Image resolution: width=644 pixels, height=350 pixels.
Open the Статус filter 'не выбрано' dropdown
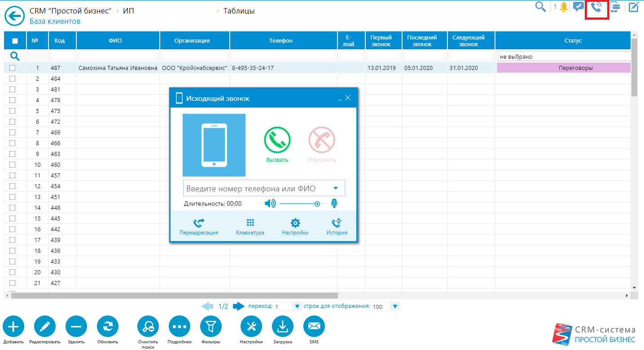point(564,57)
